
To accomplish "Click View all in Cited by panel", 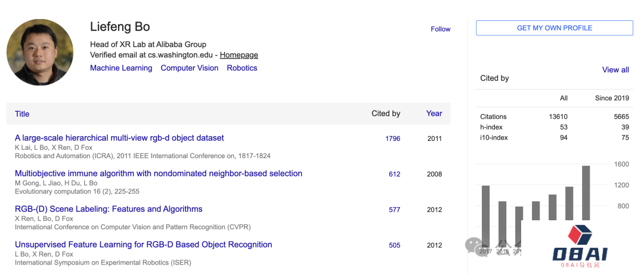I will click(615, 70).
